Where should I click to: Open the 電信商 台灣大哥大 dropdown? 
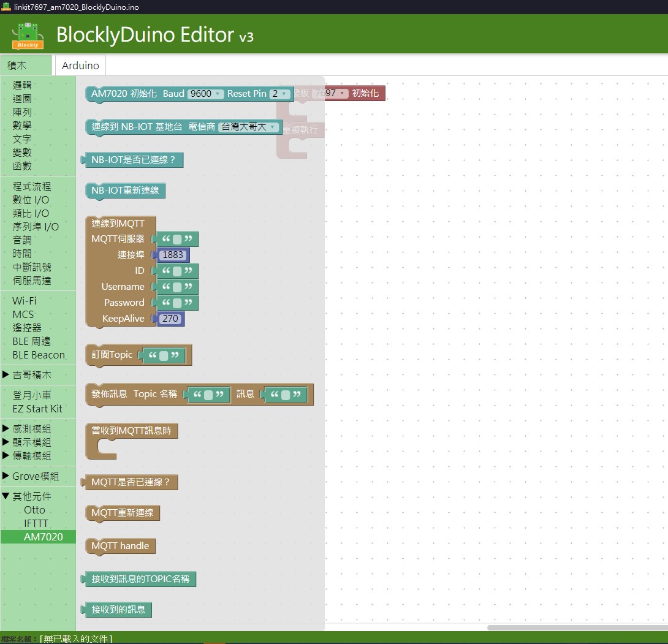click(x=249, y=127)
